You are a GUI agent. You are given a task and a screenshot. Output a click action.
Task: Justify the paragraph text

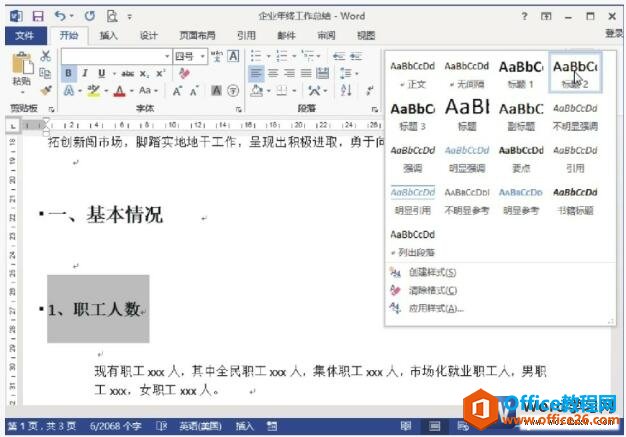pos(306,73)
